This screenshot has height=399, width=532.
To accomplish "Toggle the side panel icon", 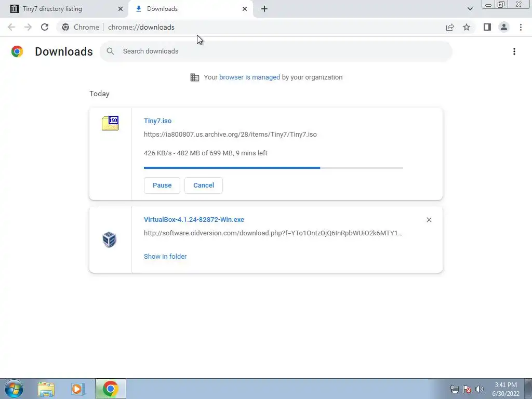I will (x=487, y=27).
